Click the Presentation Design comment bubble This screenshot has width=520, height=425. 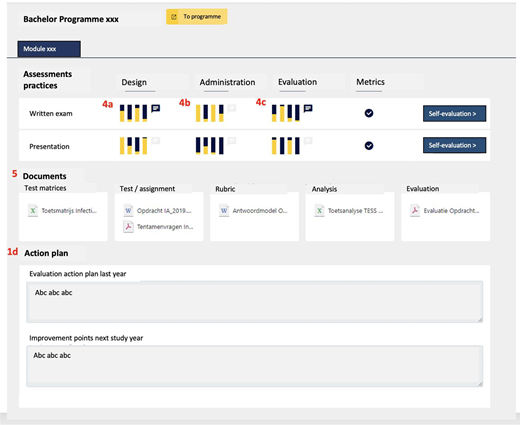coord(156,141)
